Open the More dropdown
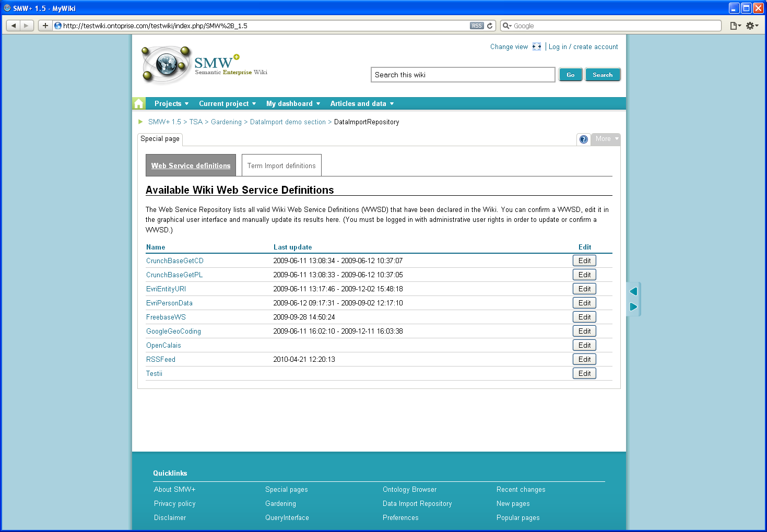Screen dimensions: 767x532 tap(606, 139)
